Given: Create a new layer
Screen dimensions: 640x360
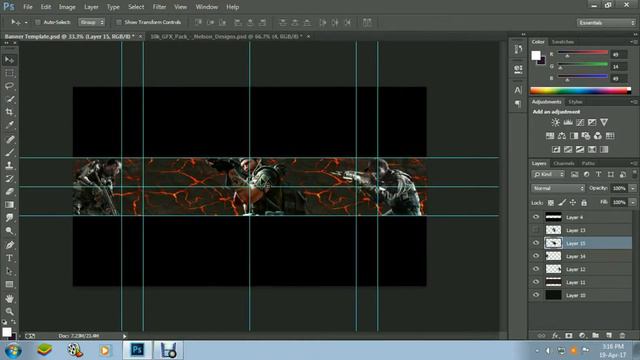Looking at the screenshot, I should coord(609,336).
